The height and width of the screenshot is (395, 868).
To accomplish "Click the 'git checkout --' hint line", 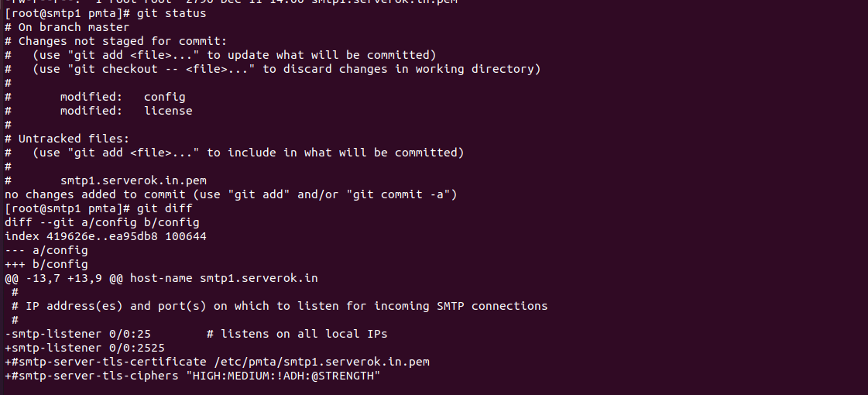I will [x=286, y=69].
